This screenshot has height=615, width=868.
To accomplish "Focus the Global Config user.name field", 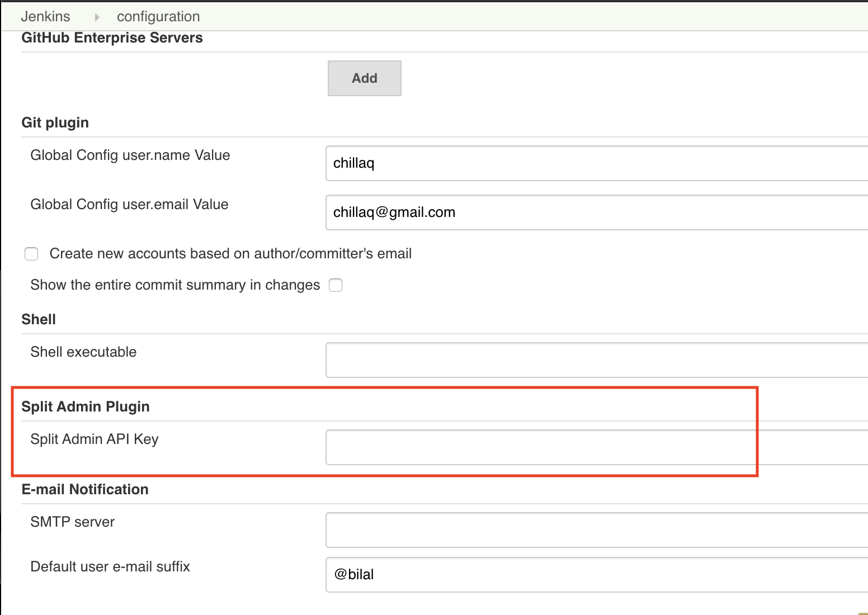I will pyautogui.click(x=596, y=163).
